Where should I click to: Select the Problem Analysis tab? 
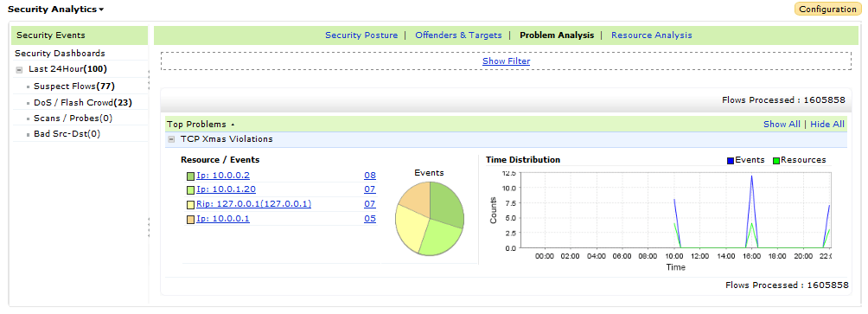557,35
